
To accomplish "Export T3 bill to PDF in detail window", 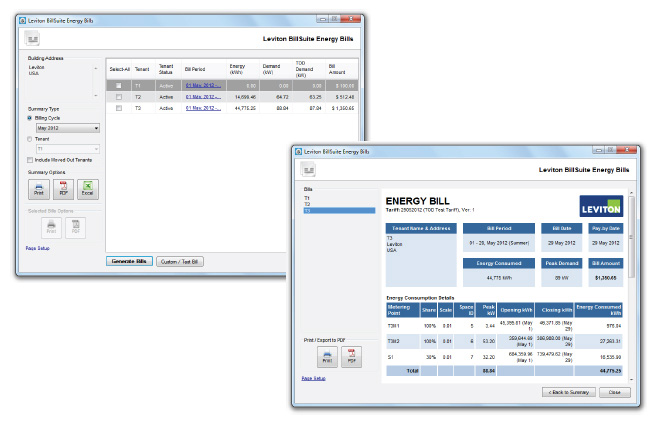I will click(351, 357).
